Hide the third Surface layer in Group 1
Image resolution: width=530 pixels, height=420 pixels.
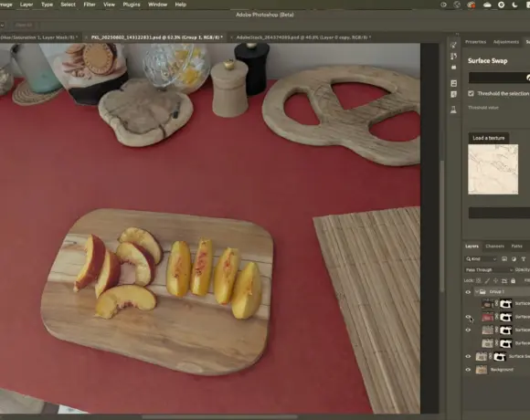468,331
